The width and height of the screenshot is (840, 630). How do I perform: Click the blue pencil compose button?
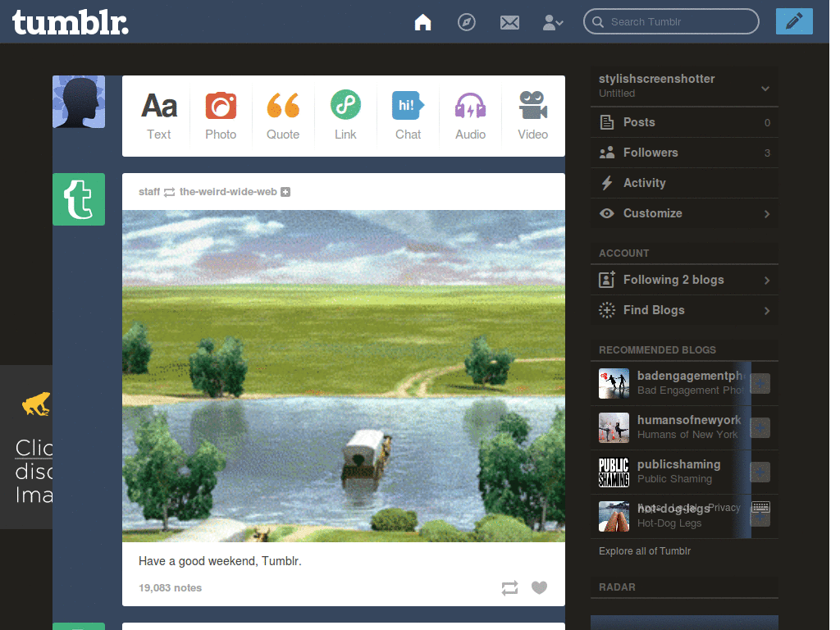pos(794,21)
